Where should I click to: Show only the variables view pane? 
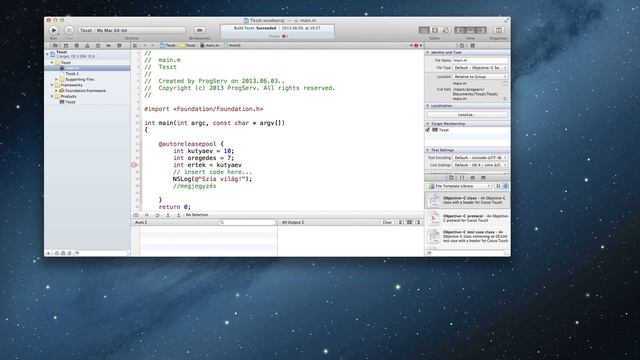click(401, 222)
